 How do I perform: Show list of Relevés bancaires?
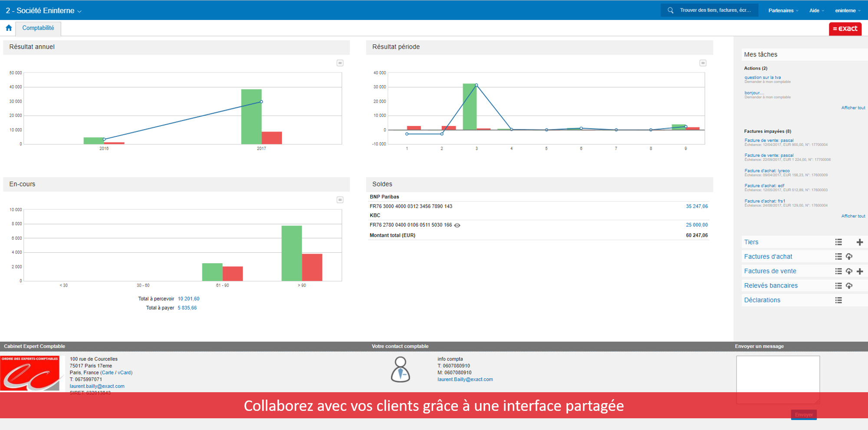[838, 286]
